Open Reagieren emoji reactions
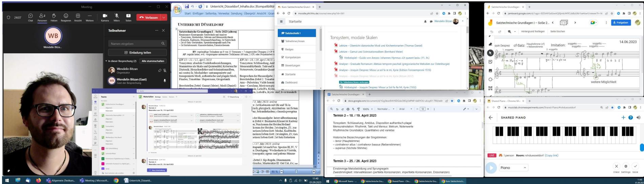 tap(66, 17)
